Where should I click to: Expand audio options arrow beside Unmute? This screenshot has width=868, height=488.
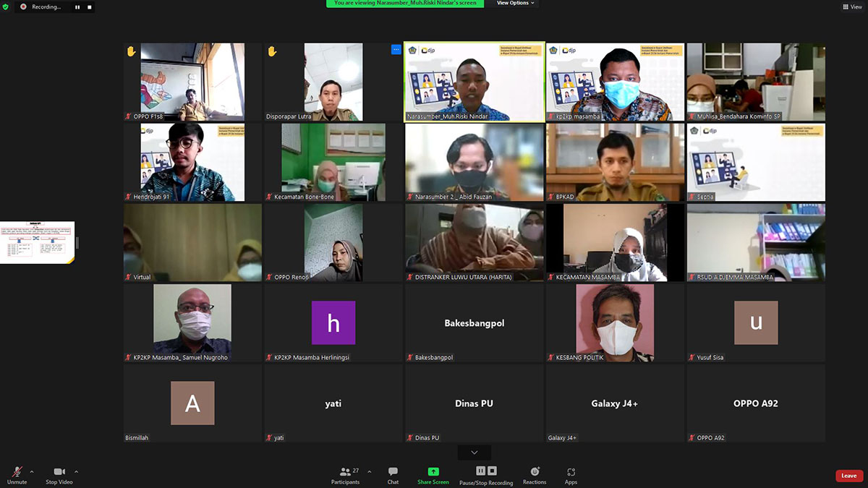[x=32, y=471]
